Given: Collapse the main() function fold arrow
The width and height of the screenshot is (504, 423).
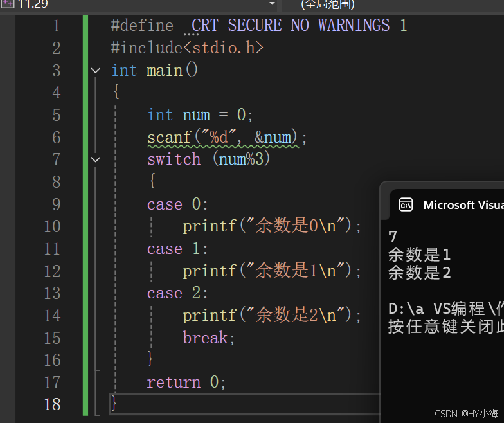Looking at the screenshot, I should (95, 71).
